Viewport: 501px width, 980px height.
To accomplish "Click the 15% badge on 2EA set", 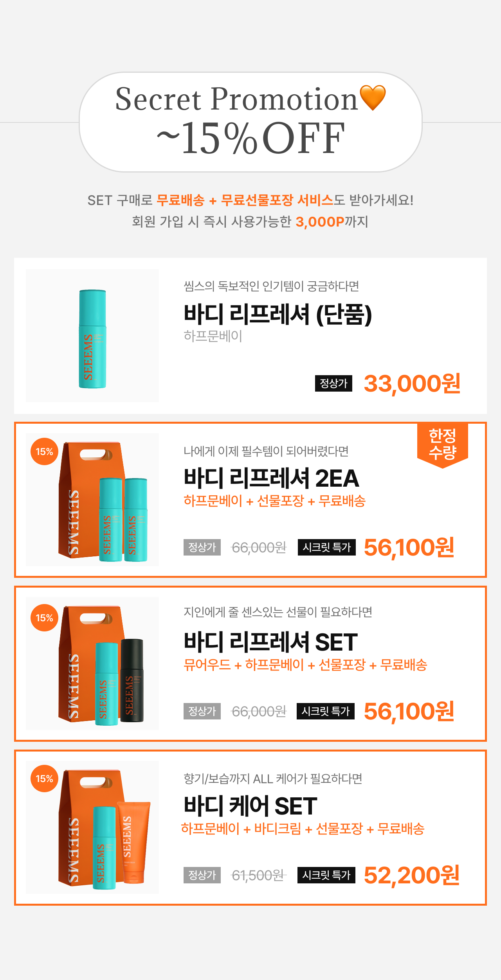I will (x=44, y=451).
